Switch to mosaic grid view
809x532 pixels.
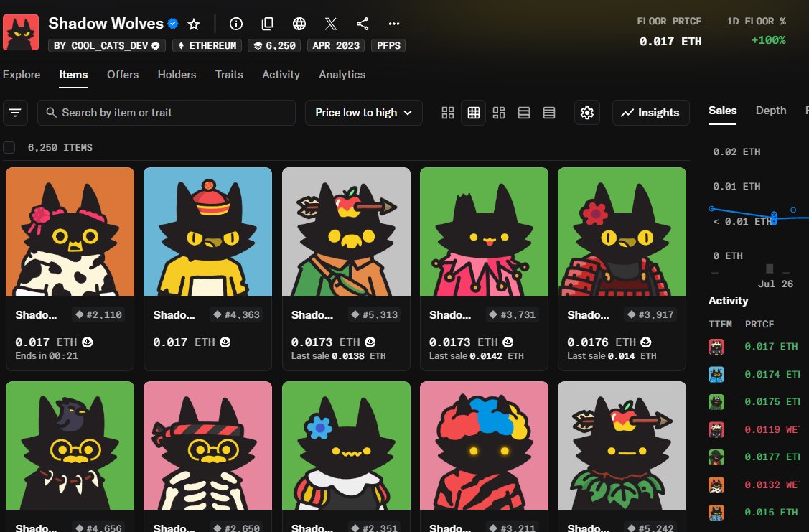click(x=499, y=113)
